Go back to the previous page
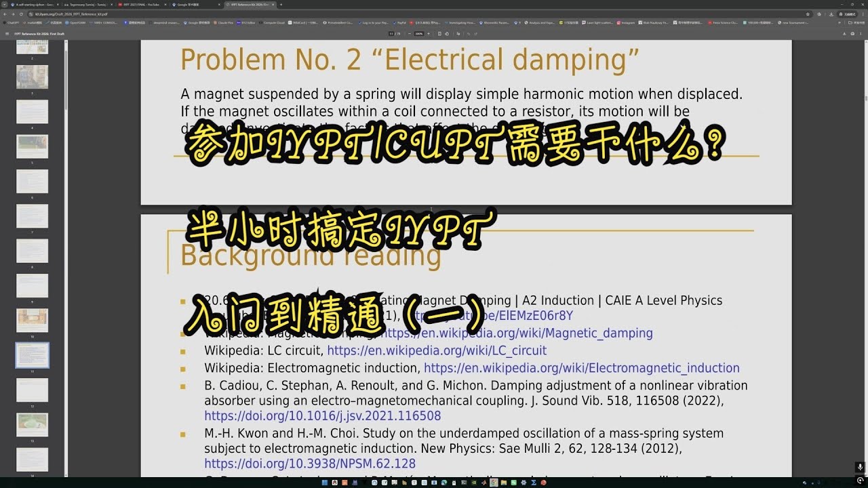 click(x=5, y=13)
